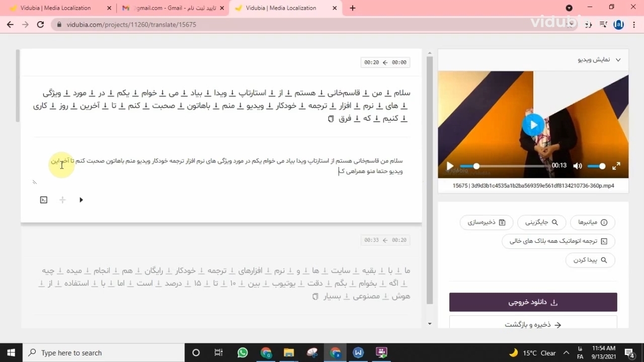Image resolution: width=644 pixels, height=362 pixels.
Task: Toggle playback with the player bar play button
Action: pyautogui.click(x=450, y=166)
